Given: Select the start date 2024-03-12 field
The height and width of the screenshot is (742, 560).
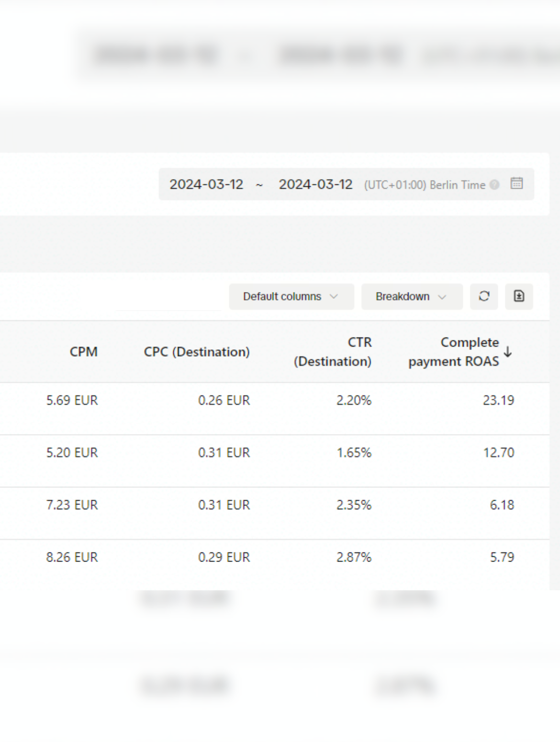Looking at the screenshot, I should point(206,184).
